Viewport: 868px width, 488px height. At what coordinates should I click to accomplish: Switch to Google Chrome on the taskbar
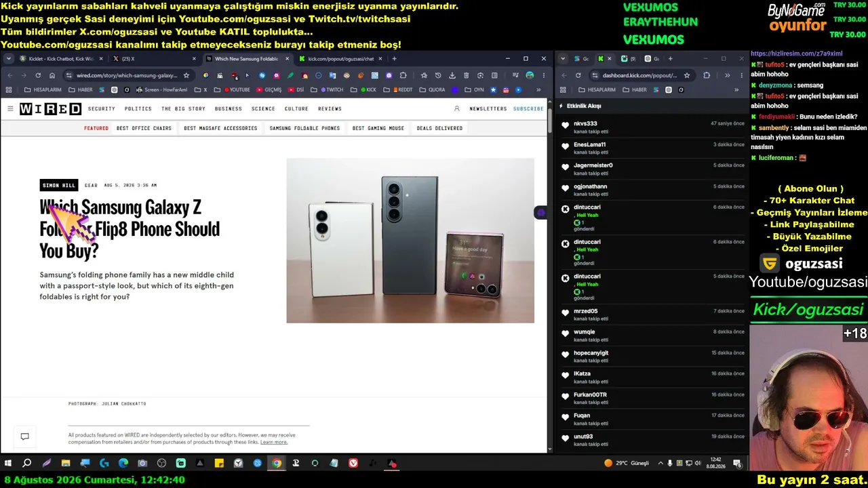pos(277,464)
